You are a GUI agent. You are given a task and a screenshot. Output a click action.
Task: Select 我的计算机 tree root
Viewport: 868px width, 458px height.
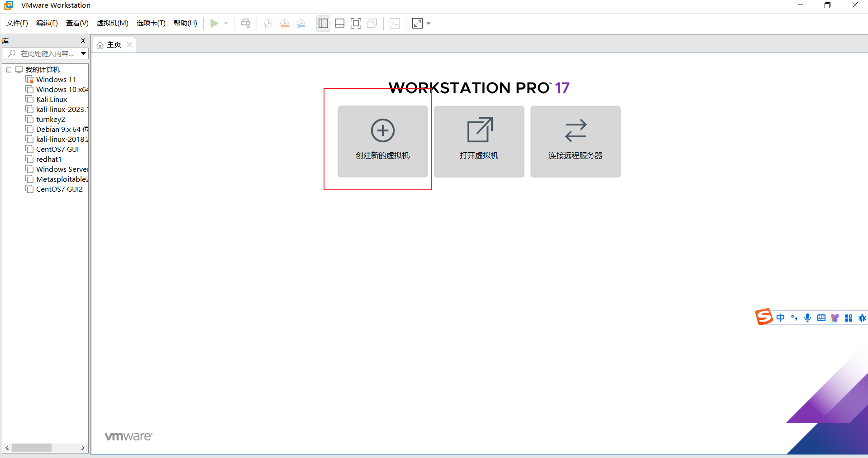pos(43,70)
